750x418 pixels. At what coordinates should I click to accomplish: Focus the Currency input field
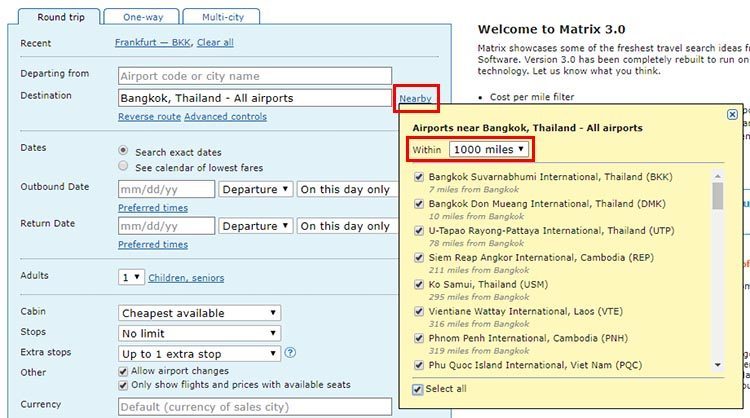254,407
